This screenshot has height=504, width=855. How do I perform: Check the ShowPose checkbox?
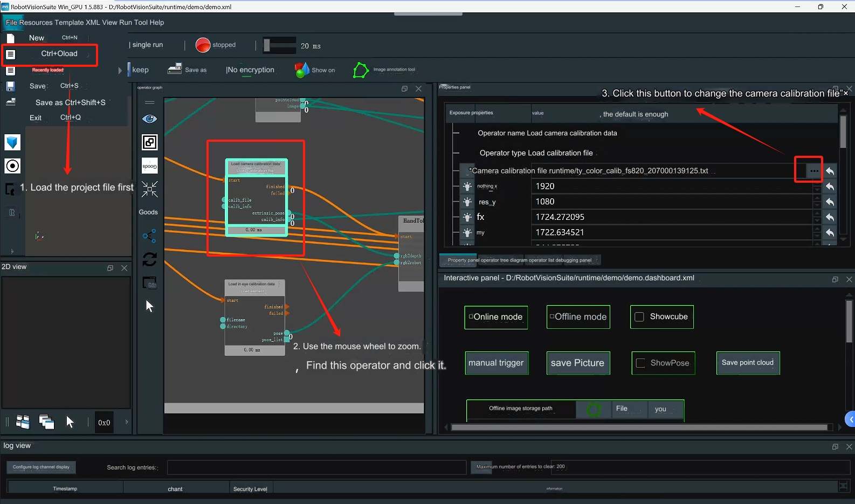coord(640,363)
